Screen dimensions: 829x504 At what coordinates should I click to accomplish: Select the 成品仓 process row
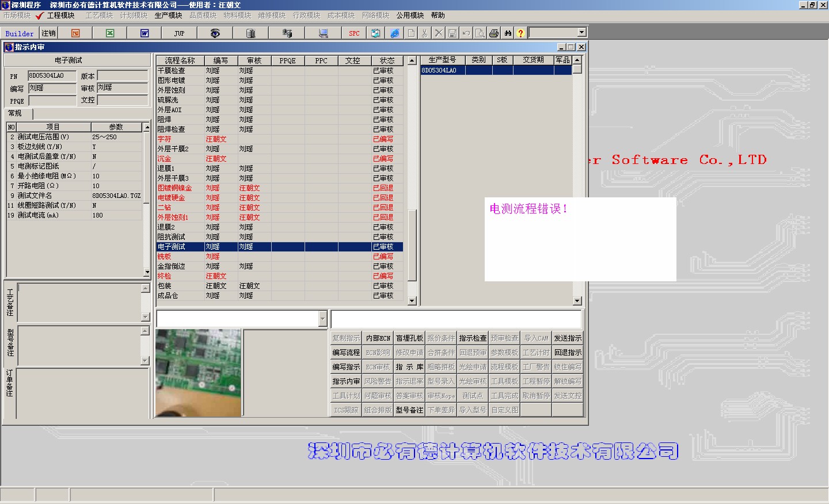280,296
